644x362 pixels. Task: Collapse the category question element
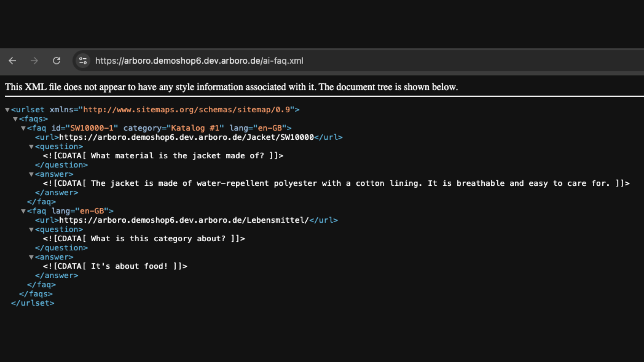coord(32,230)
